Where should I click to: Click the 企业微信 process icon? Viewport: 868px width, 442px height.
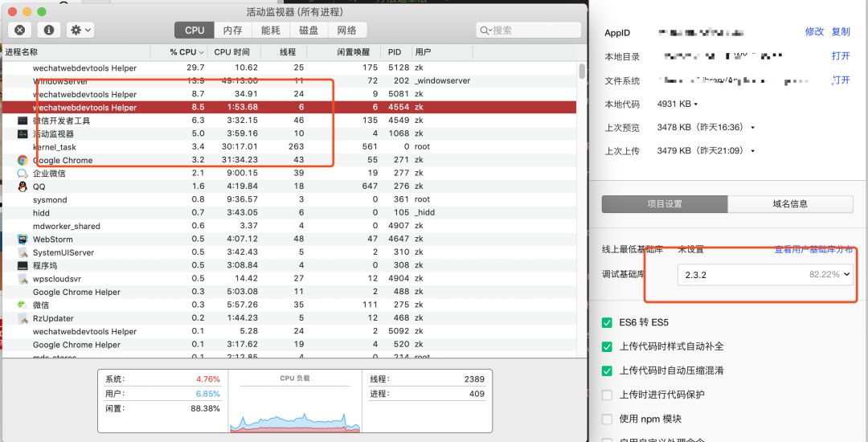pos(23,173)
